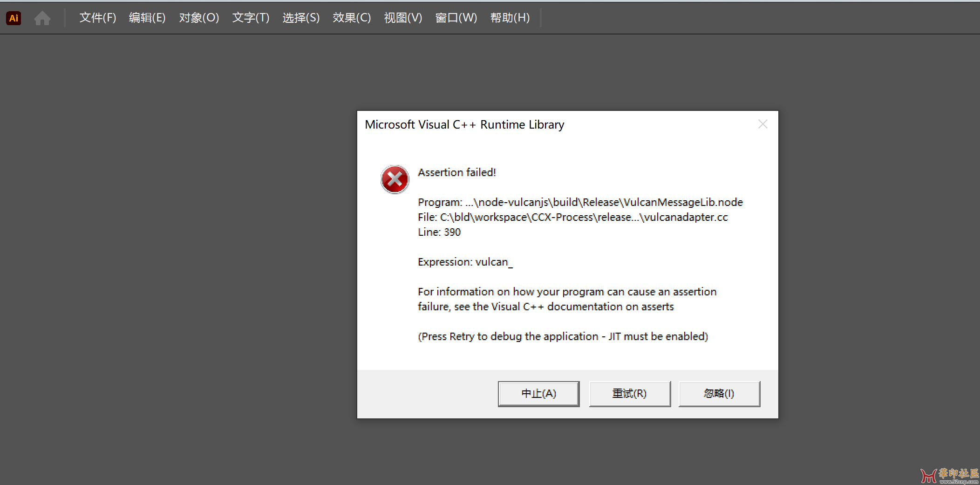980x485 pixels.
Task: Open the 选择(S) menu
Action: click(x=301, y=18)
